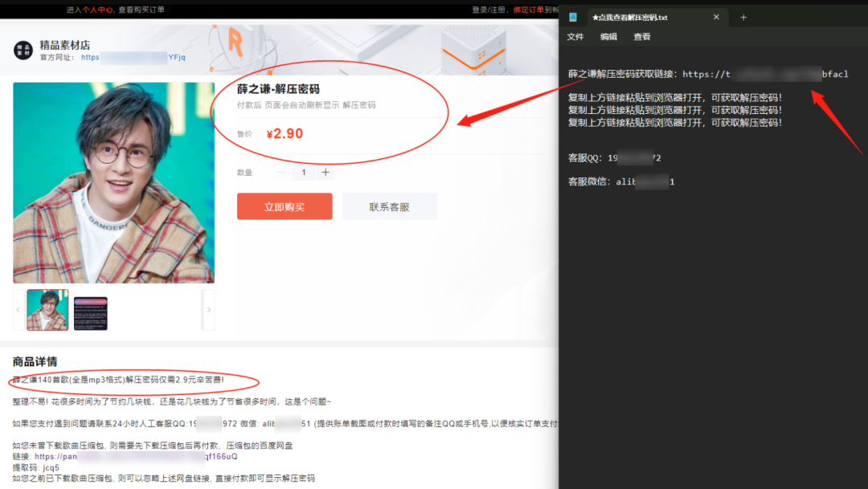Click the price ¥2.90
Viewport: 868px width, 489px height.
coord(285,134)
